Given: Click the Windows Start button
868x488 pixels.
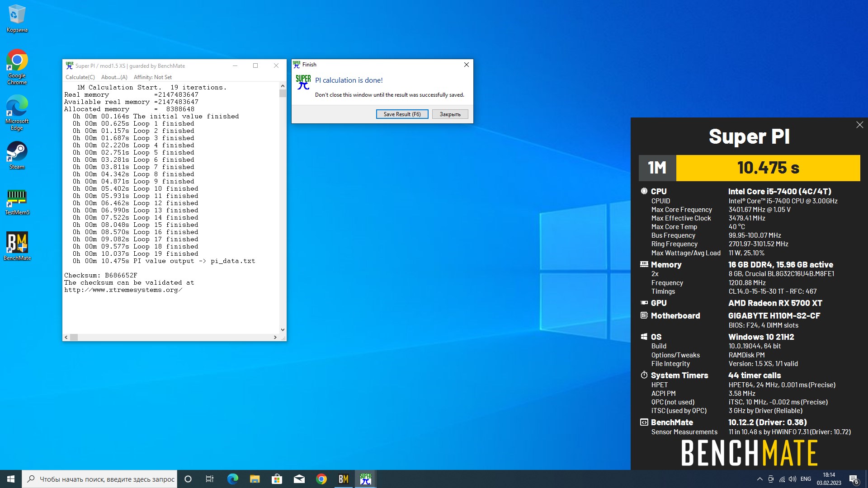Looking at the screenshot, I should pyautogui.click(x=11, y=479).
